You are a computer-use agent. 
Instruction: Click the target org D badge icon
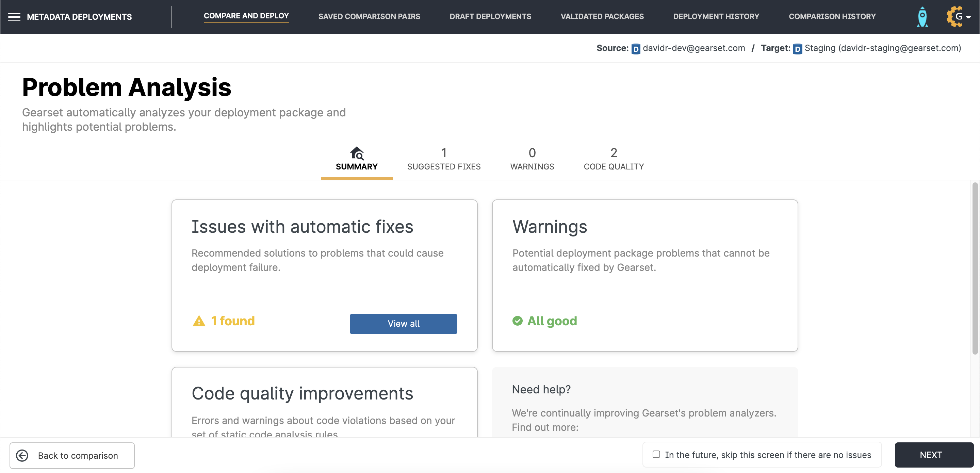tap(797, 49)
